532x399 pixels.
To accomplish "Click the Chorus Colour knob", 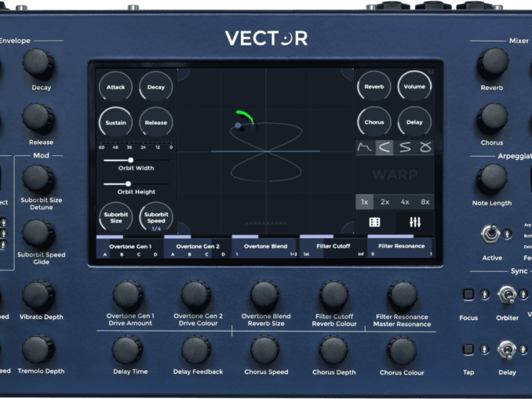I will pyautogui.click(x=402, y=351).
